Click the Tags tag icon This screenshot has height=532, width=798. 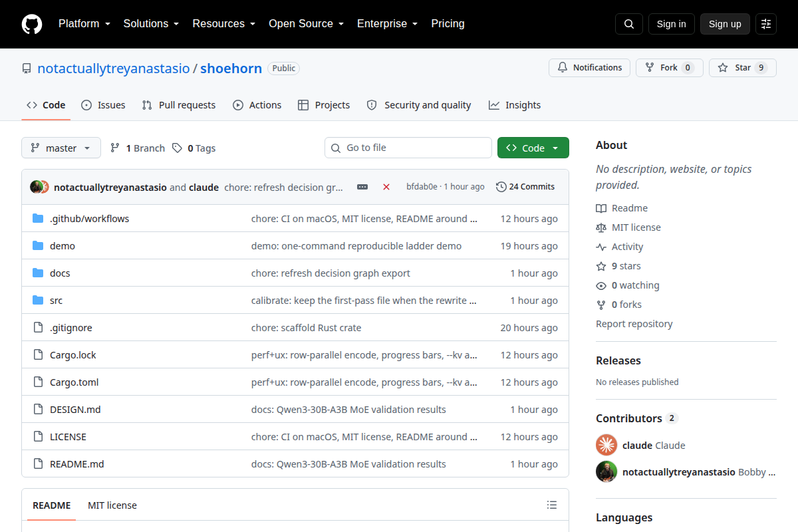(177, 148)
